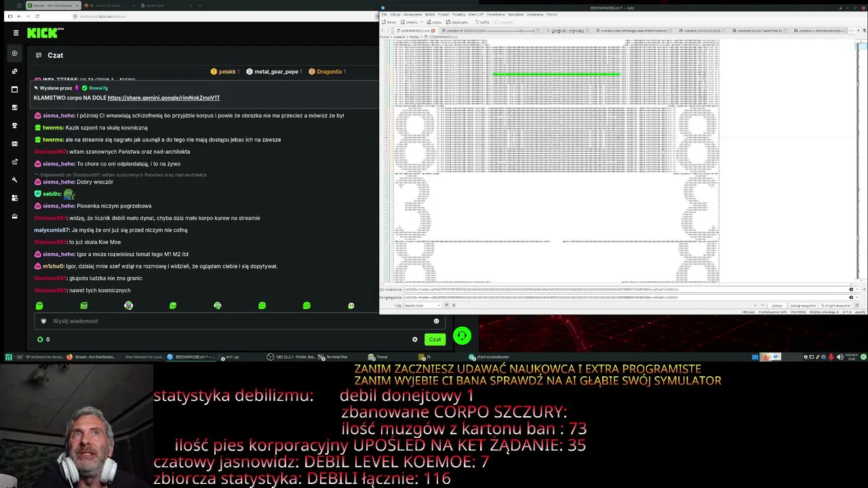Open Thunar from the taskbar

(x=378, y=357)
